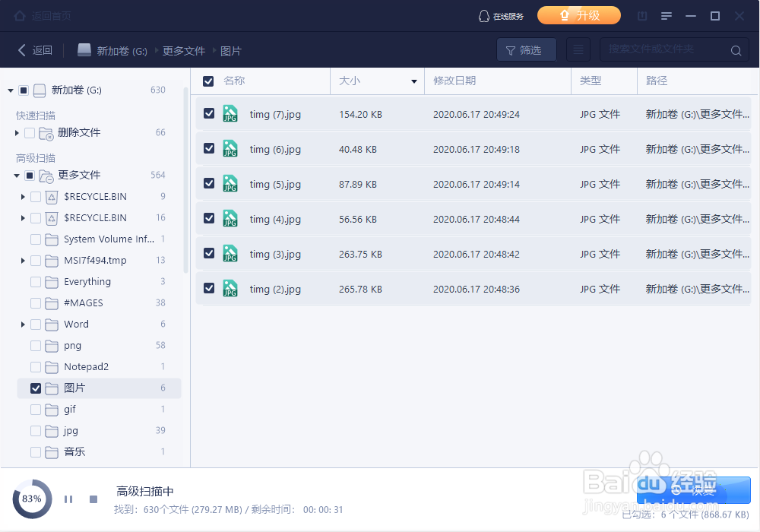Click the orange 升级 upgrade button
The height and width of the screenshot is (532, 760).
[x=578, y=14]
